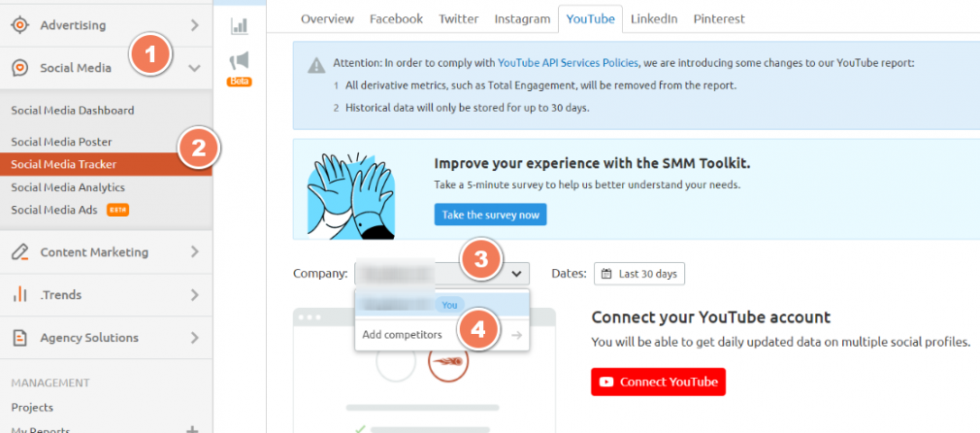Click the warning triangle icon in the notice
This screenshot has height=433, width=980.
pyautogui.click(x=316, y=64)
